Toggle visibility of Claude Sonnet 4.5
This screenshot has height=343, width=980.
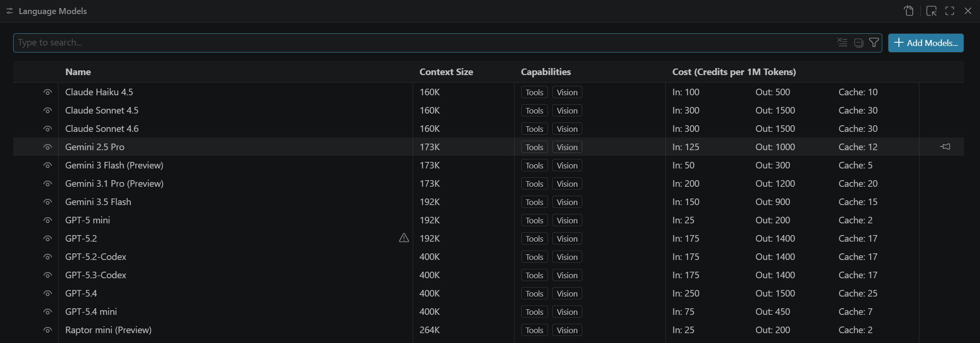pos(47,110)
